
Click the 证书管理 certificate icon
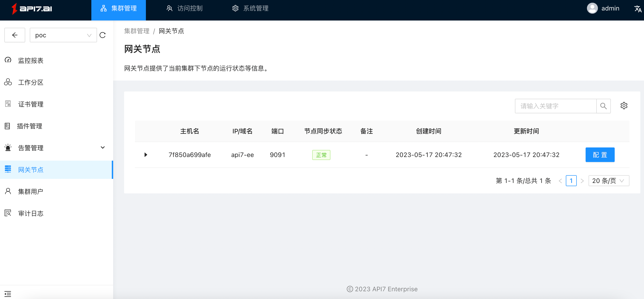8,104
